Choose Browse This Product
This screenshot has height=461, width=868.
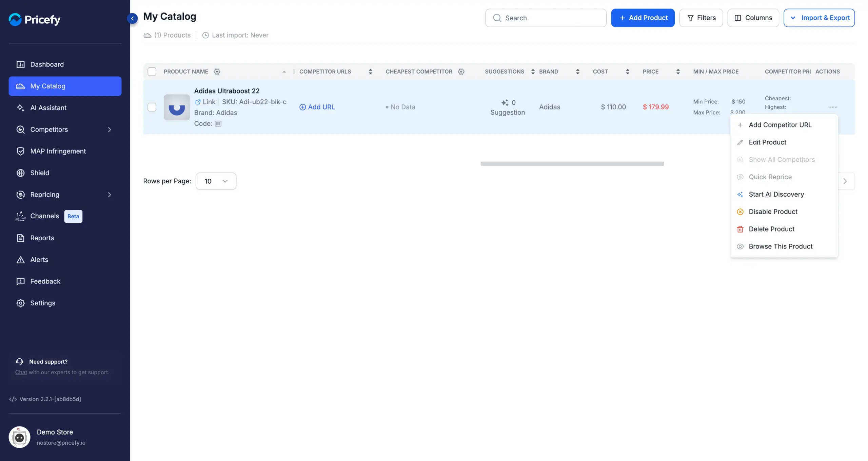784,246
